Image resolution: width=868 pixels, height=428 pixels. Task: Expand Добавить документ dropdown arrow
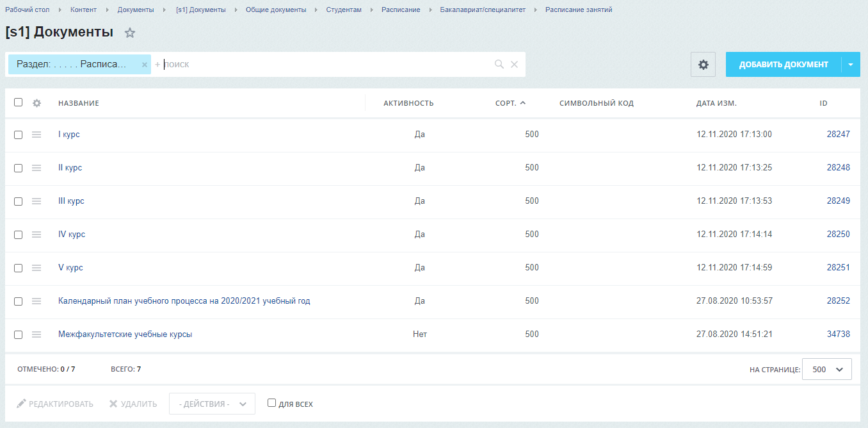pyautogui.click(x=851, y=65)
